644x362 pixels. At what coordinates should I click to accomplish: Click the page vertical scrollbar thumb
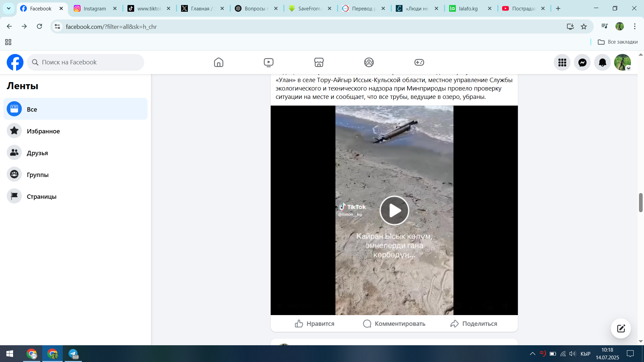click(x=641, y=202)
